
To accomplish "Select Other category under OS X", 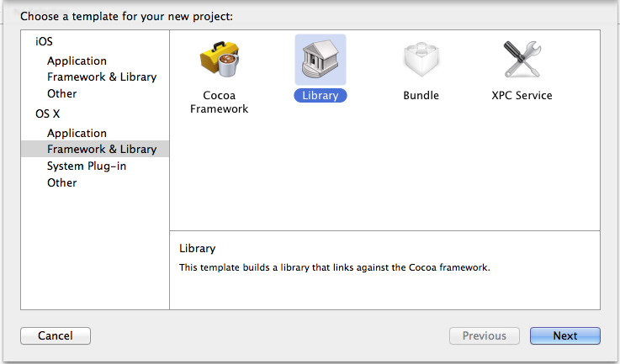I will click(61, 182).
